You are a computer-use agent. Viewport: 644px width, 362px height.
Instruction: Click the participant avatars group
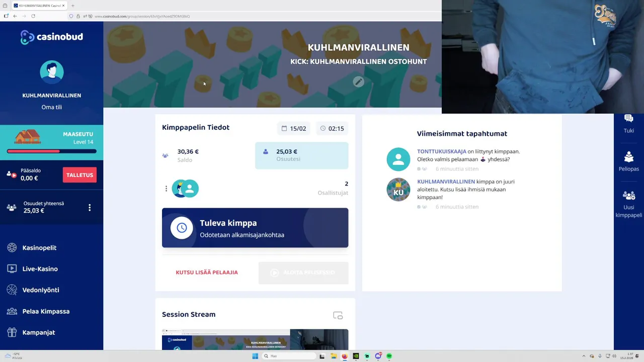pyautogui.click(x=185, y=189)
